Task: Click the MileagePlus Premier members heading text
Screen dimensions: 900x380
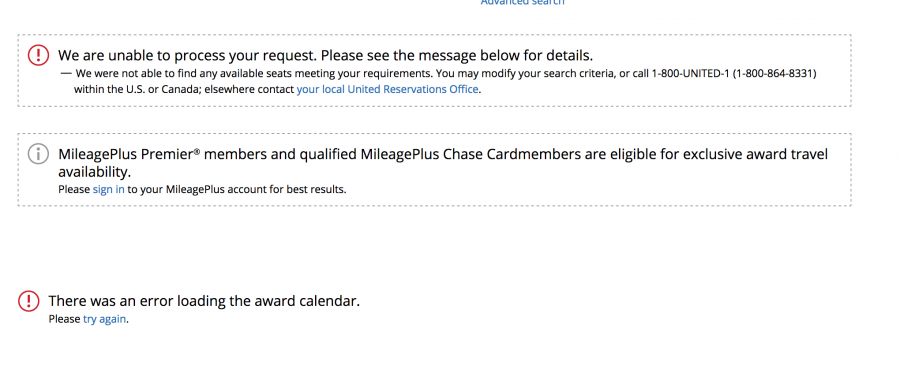Action: (443, 154)
